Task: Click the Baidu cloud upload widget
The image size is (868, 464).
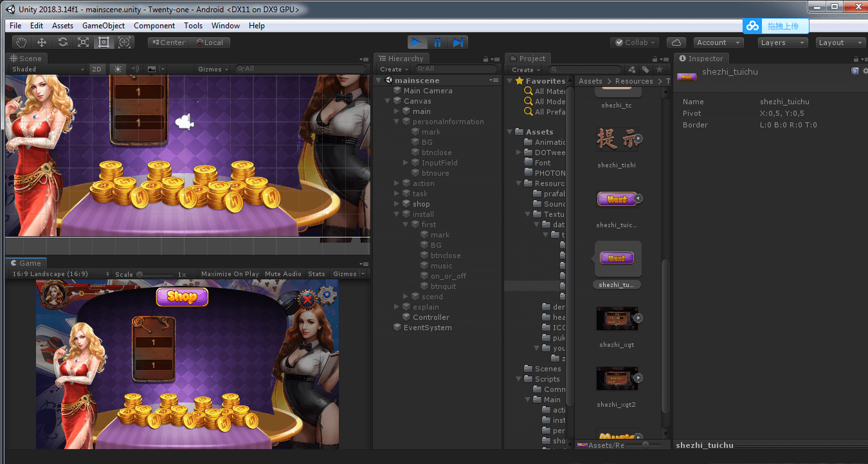Action: (775, 26)
